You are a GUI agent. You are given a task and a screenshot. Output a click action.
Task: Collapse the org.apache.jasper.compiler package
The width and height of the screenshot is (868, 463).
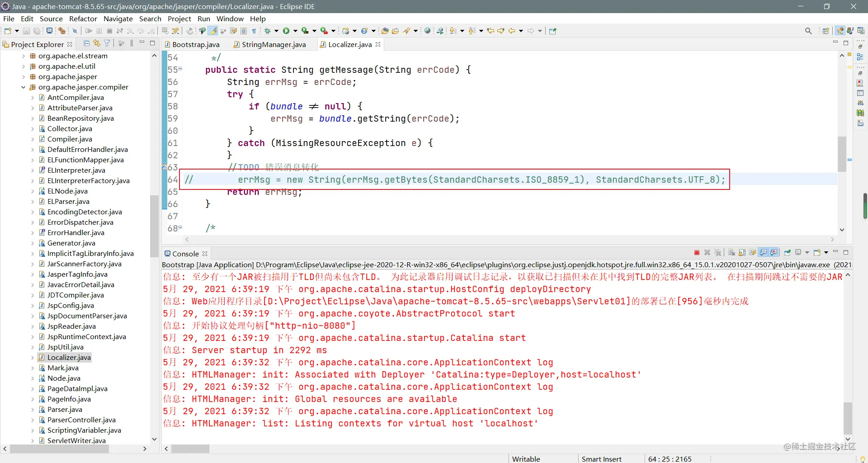point(23,87)
